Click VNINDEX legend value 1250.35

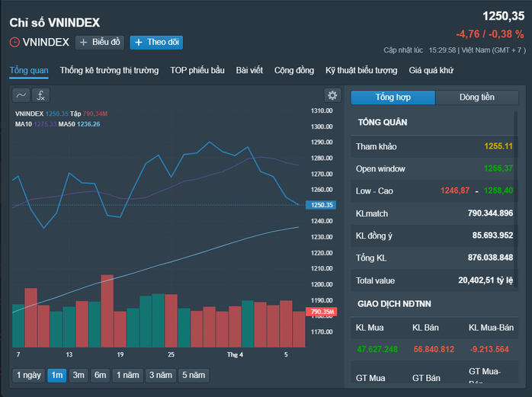(56, 114)
